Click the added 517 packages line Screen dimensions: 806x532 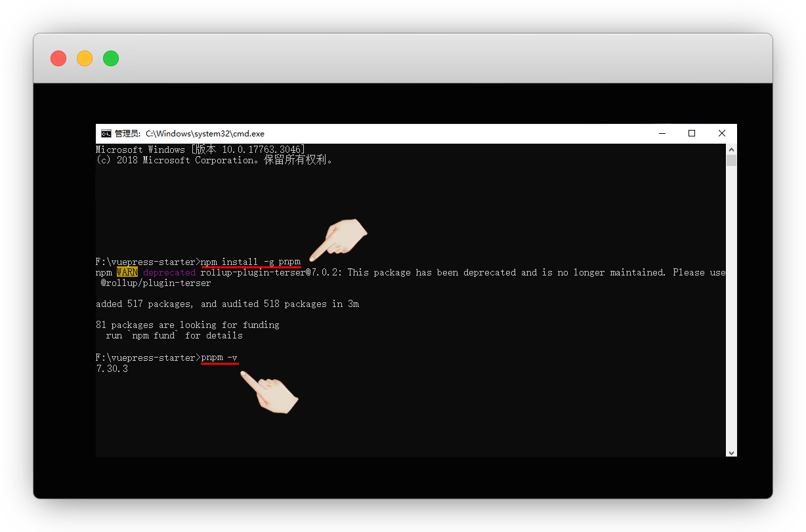pyautogui.click(x=227, y=304)
